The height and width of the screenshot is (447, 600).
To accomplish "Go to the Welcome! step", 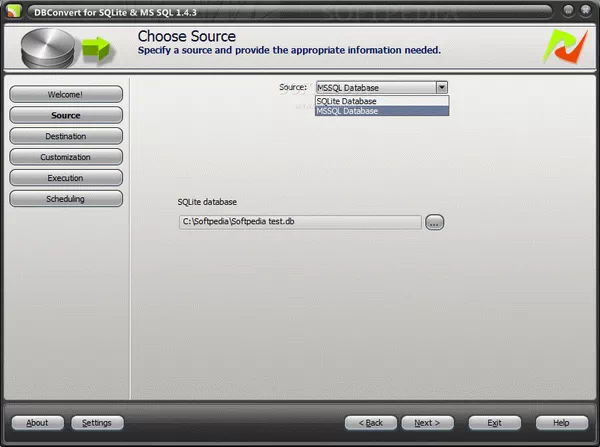I will (66, 95).
